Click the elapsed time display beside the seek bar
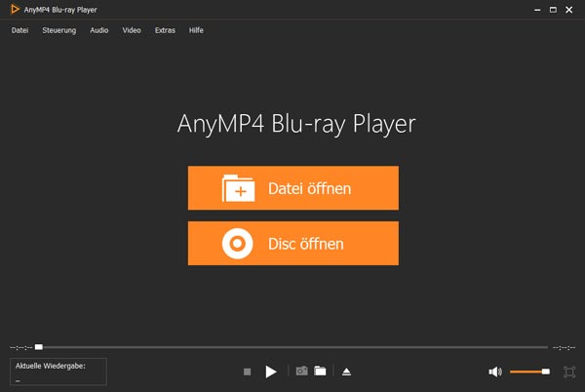585x392 pixels. tap(21, 347)
